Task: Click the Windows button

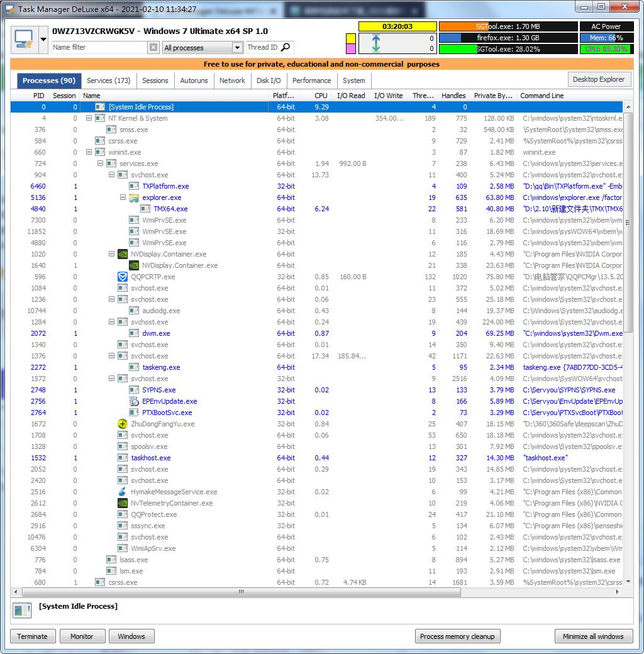Action: [131, 636]
